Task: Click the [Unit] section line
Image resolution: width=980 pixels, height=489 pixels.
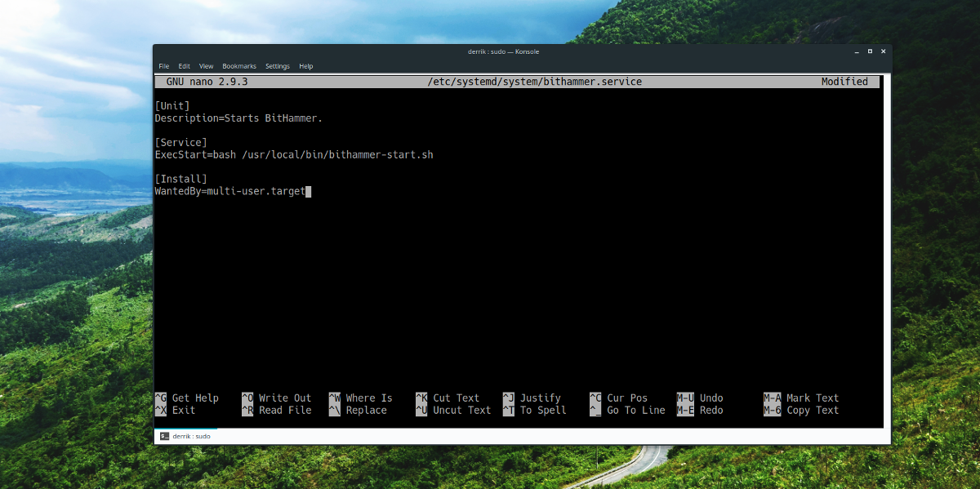Action: (172, 106)
